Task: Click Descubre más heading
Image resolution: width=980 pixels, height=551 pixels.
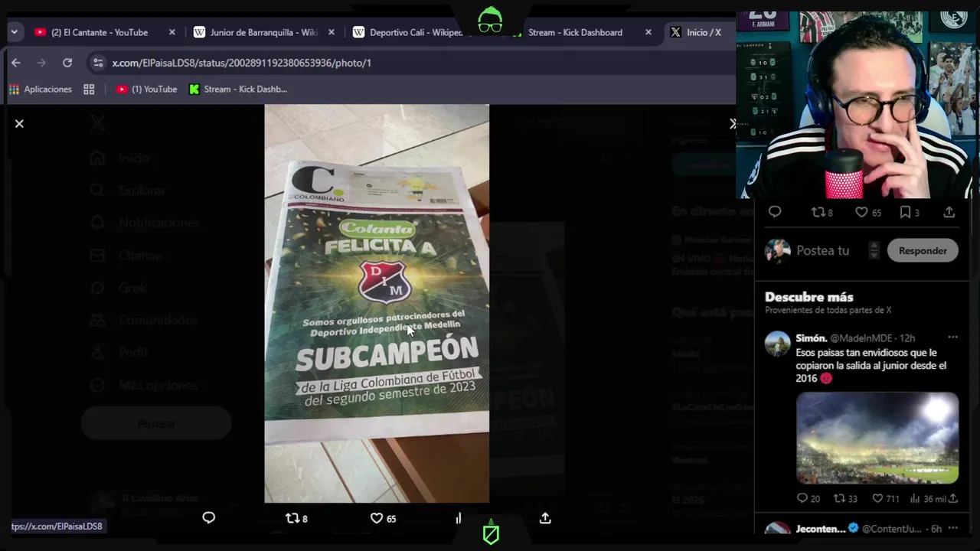Action: pyautogui.click(x=808, y=297)
